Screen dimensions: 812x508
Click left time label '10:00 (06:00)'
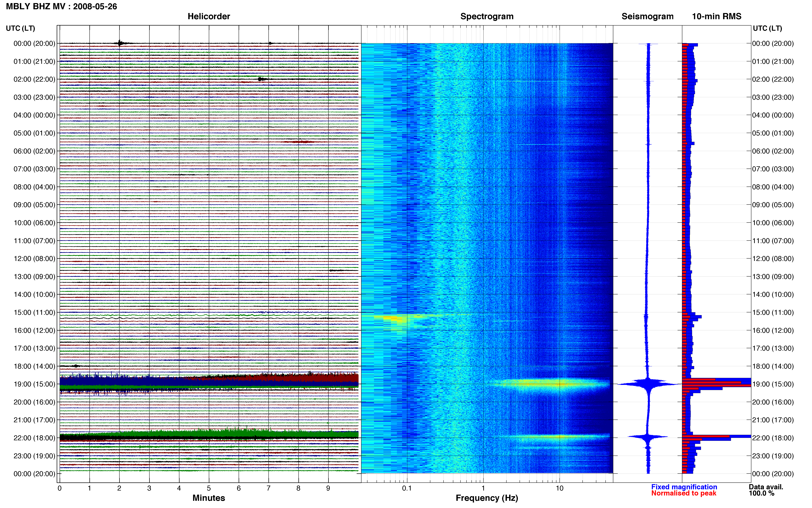tap(34, 223)
